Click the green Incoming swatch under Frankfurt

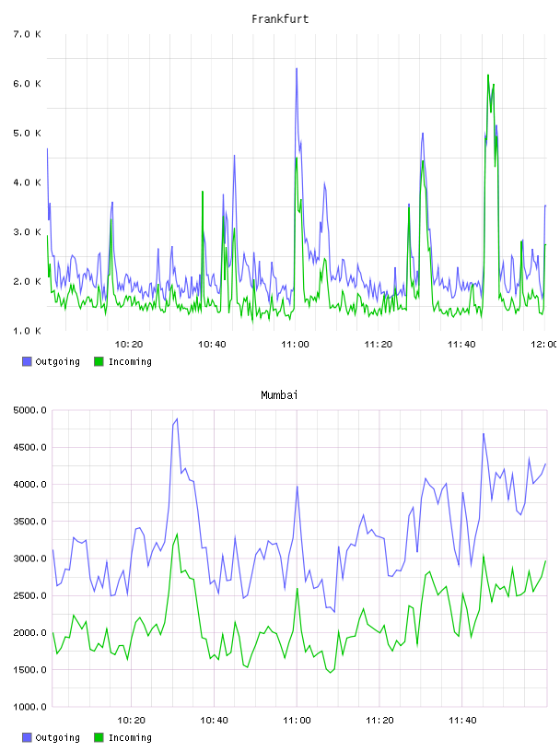[99, 361]
